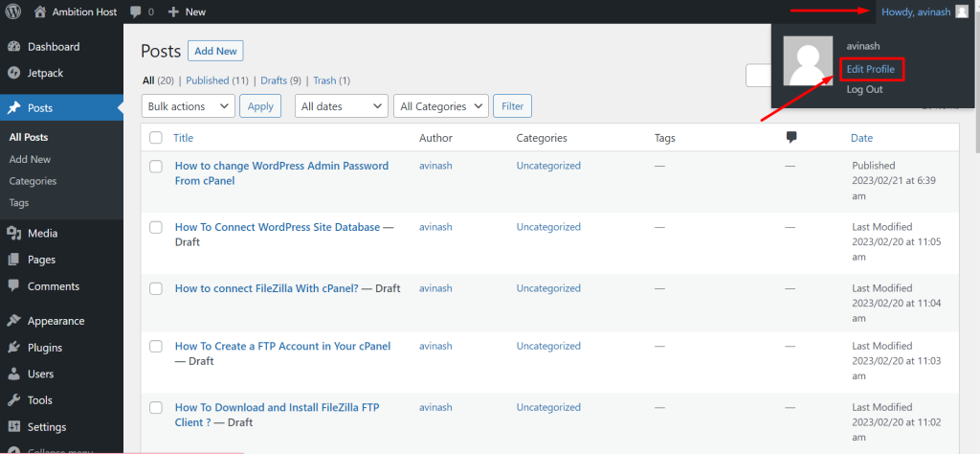Open Tags submenu item
This screenshot has width=980, height=454.
click(x=19, y=203)
